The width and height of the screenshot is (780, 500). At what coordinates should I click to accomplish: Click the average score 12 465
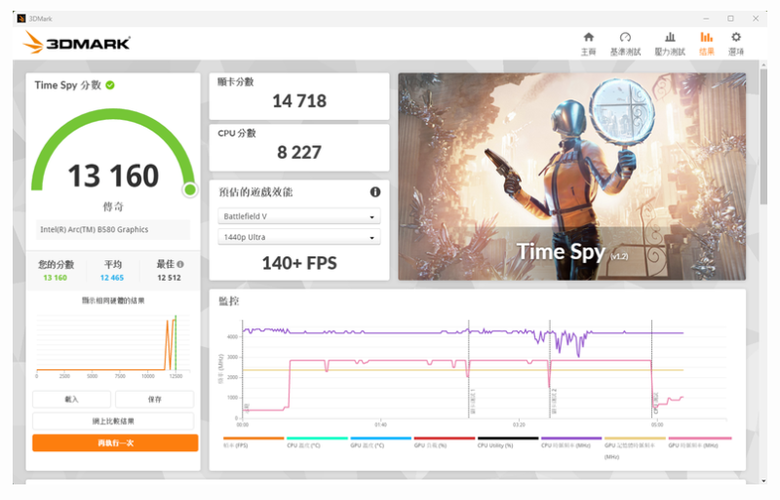tap(112, 278)
